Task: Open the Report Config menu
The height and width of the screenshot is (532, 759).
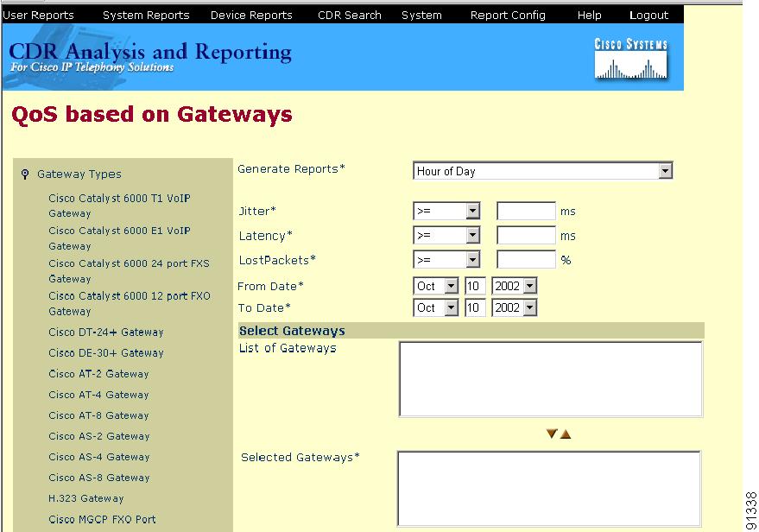Action: pyautogui.click(x=508, y=15)
